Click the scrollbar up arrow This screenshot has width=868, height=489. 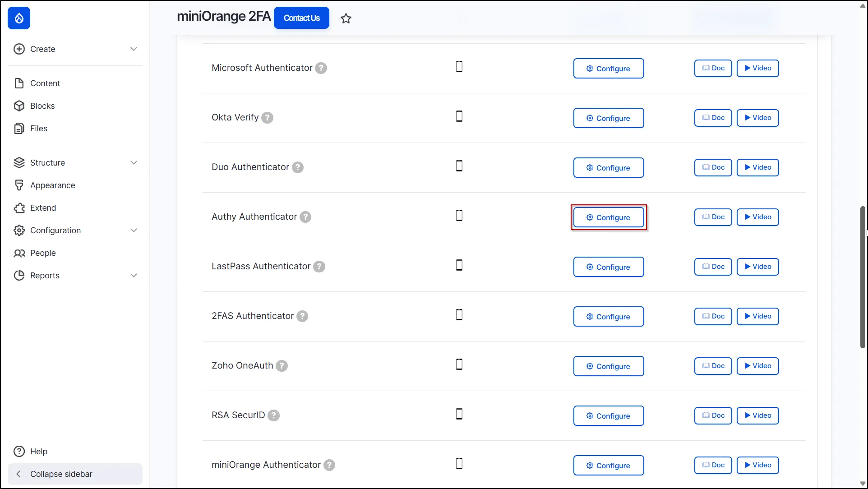863,6
